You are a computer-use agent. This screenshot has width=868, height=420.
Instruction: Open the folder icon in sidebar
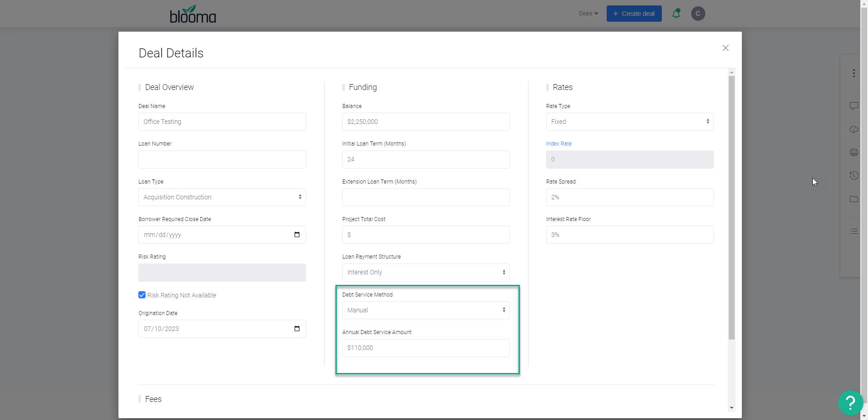[854, 199]
